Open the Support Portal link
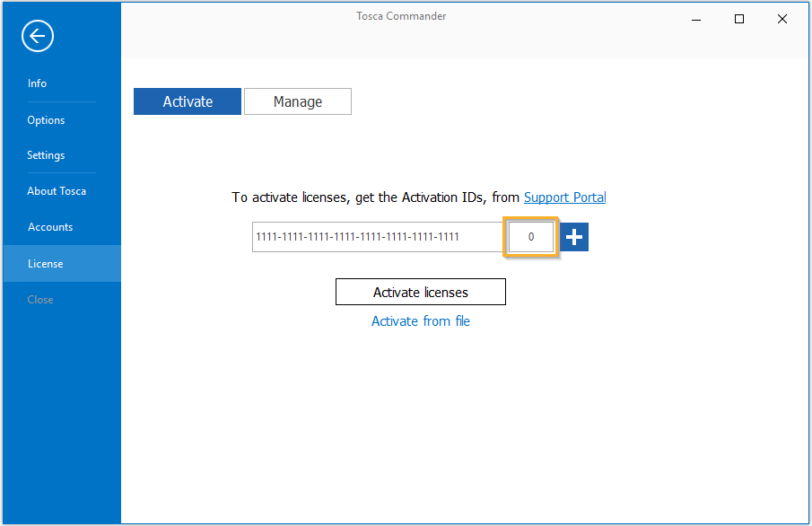 click(x=565, y=197)
